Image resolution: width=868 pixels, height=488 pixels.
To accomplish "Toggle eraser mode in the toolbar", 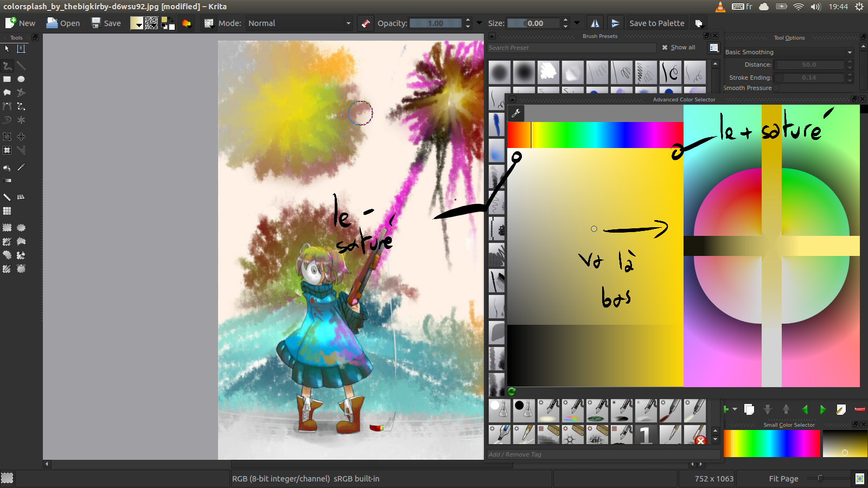I will pyautogui.click(x=366, y=23).
